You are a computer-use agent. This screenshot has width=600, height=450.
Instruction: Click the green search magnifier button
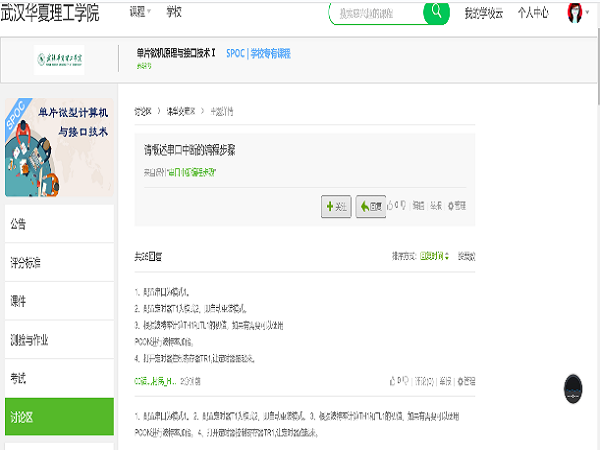click(x=436, y=13)
